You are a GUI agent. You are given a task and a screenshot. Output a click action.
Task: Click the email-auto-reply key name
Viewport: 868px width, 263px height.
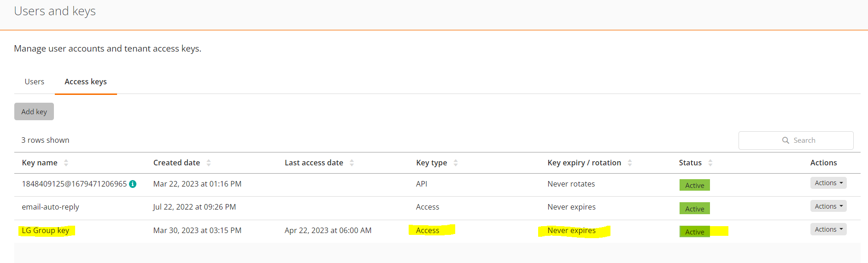pyautogui.click(x=51, y=207)
